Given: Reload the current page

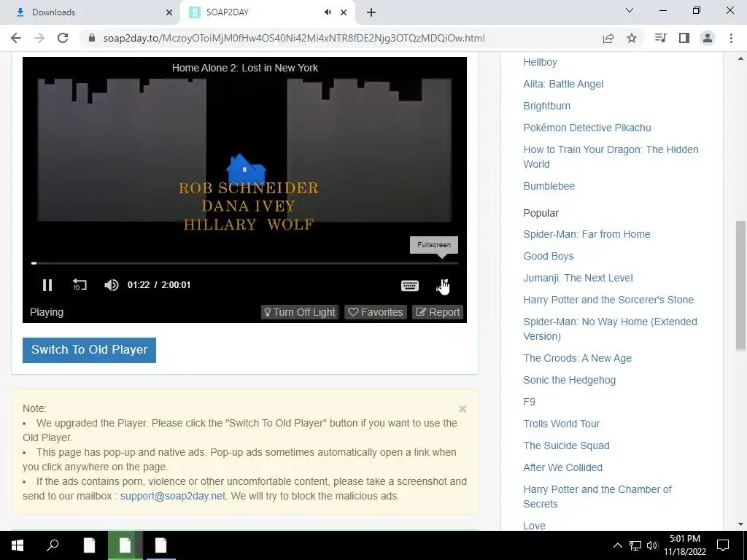Looking at the screenshot, I should click(x=63, y=38).
